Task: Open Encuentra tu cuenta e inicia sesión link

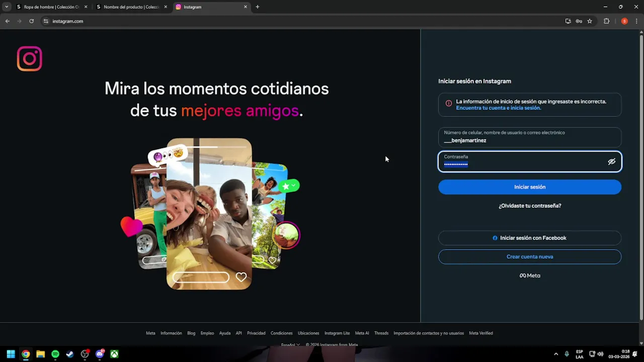Action: 498,108
